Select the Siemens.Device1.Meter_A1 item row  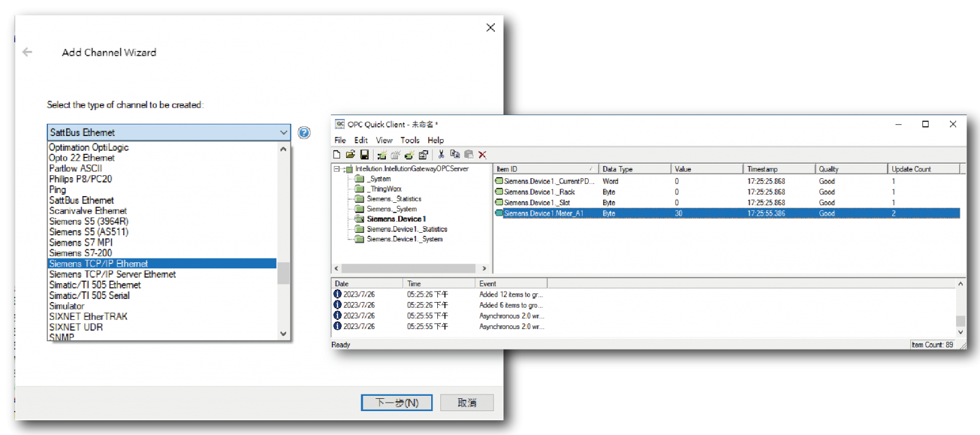coord(544,214)
